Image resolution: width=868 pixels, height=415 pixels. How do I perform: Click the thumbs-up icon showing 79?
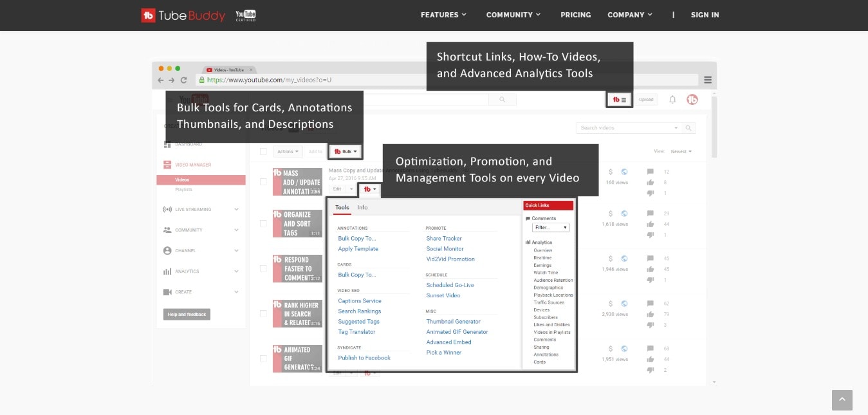pos(651,314)
